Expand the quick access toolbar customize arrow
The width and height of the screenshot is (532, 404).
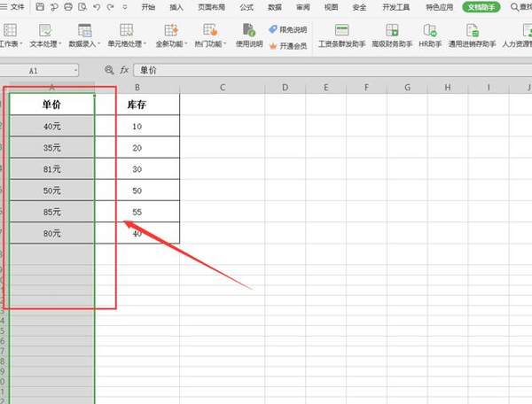tap(125, 7)
